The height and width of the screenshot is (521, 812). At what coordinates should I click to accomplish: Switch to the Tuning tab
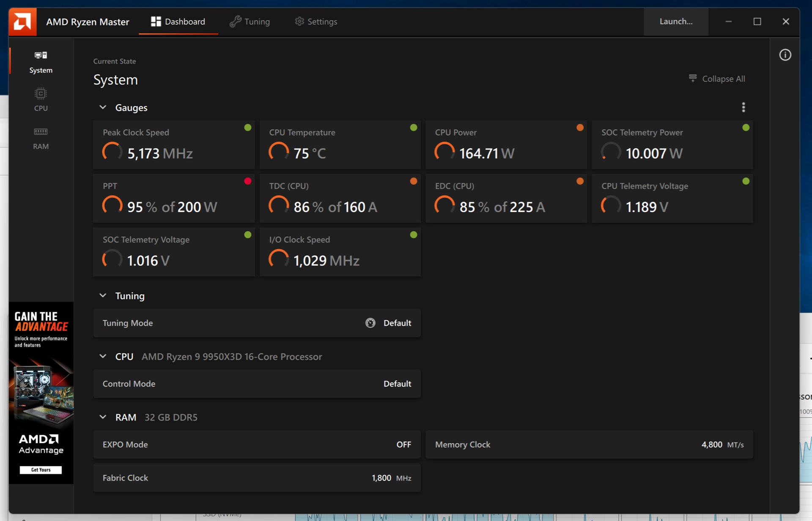click(250, 22)
